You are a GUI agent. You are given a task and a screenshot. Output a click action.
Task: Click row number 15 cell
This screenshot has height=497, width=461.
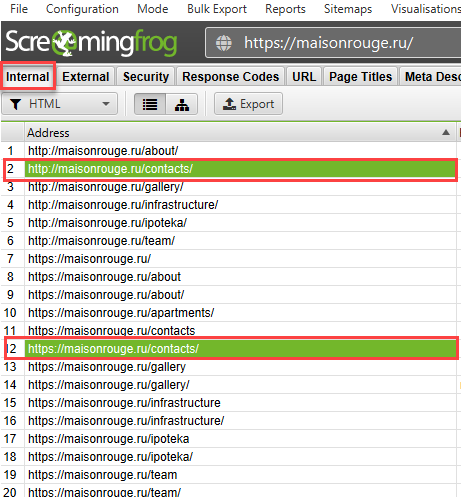12,403
